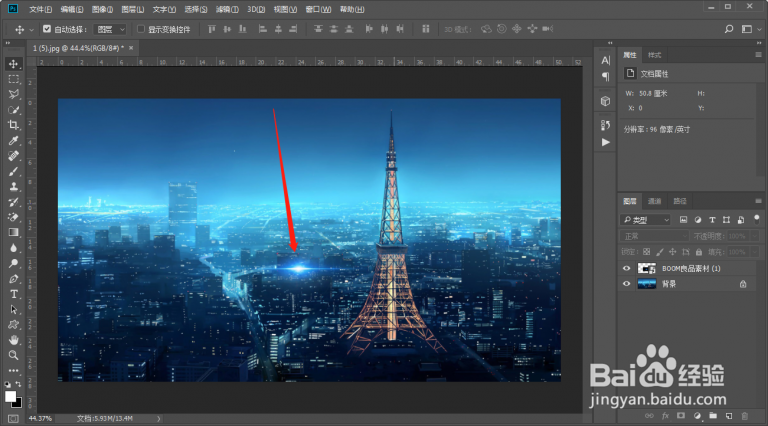The height and width of the screenshot is (426, 768).
Task: Open the 帮助(H) menu
Action: (x=352, y=9)
